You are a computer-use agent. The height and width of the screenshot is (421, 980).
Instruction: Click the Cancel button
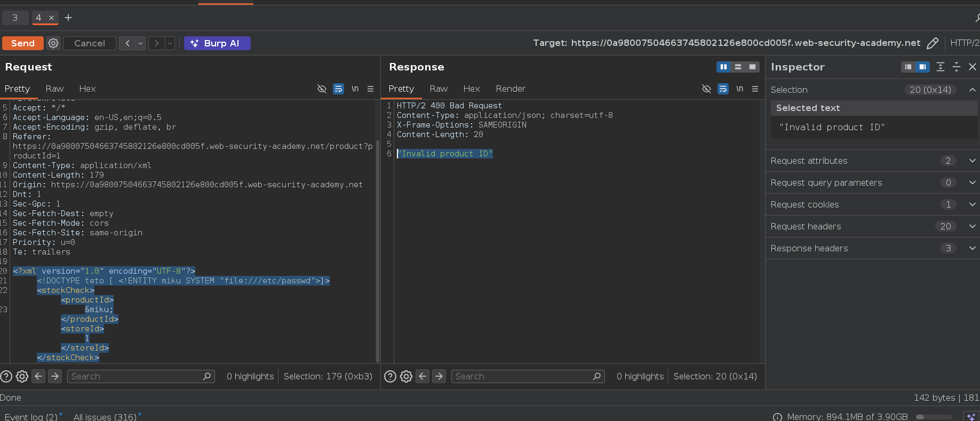pyautogui.click(x=90, y=43)
